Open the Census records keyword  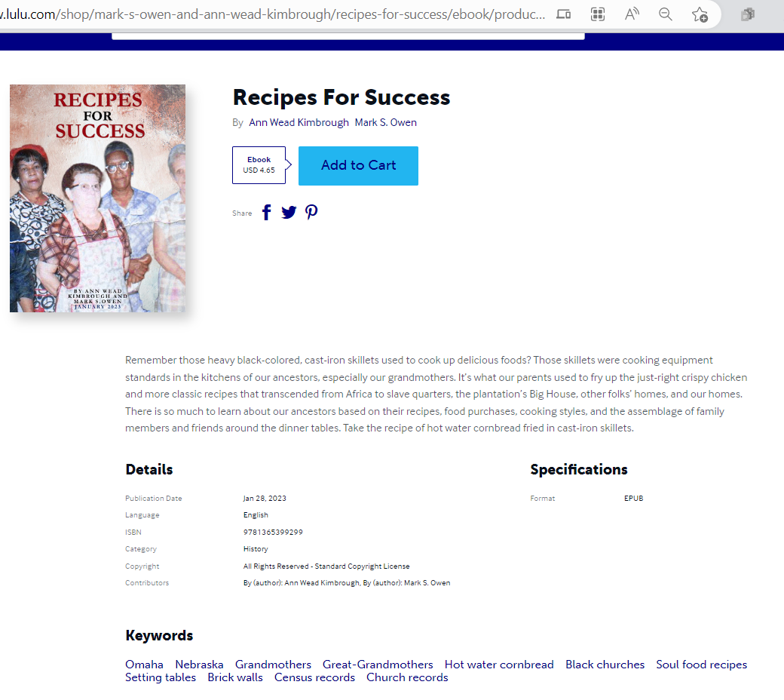pos(314,677)
